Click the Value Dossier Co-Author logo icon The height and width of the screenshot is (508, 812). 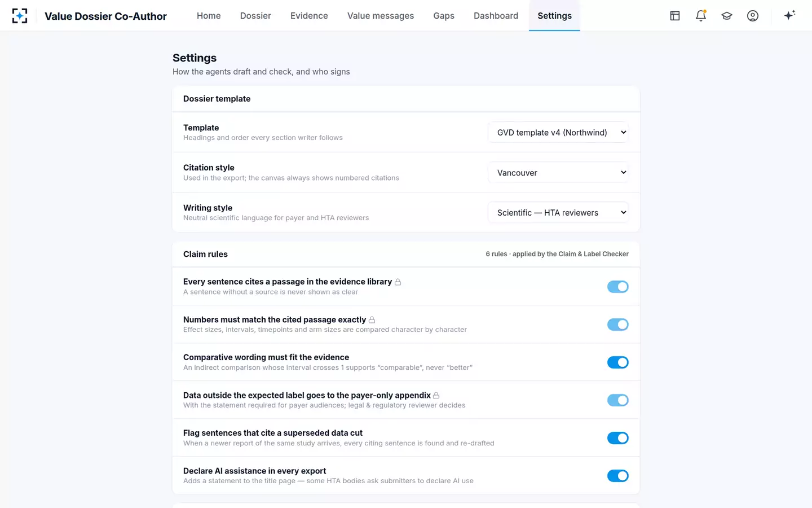pos(20,16)
